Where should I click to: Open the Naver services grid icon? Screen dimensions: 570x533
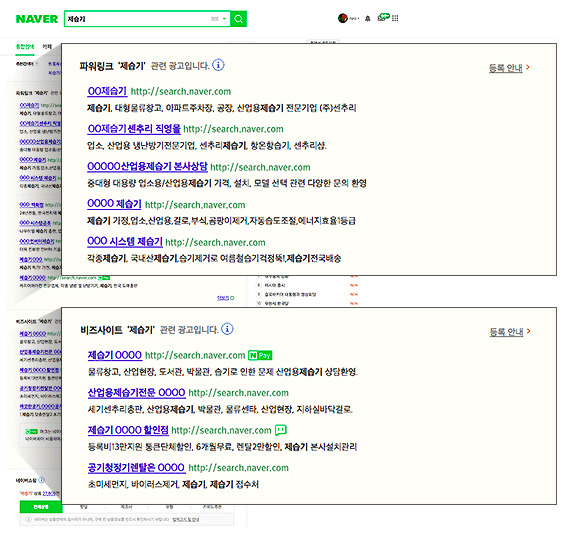pyautogui.click(x=395, y=18)
